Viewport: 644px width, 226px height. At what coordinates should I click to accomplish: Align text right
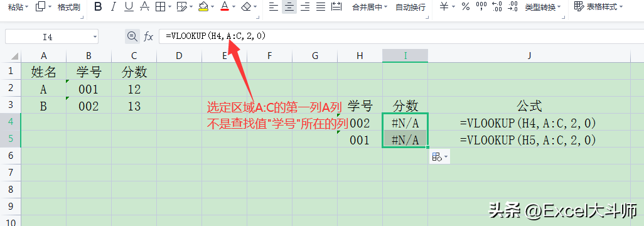(305, 6)
